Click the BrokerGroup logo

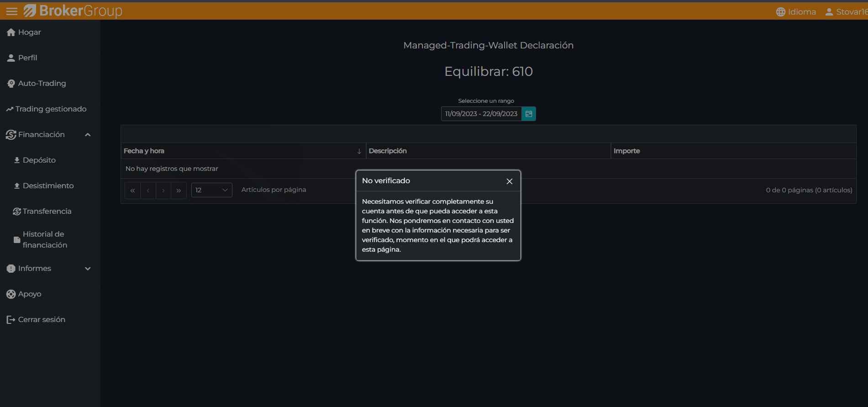click(73, 11)
